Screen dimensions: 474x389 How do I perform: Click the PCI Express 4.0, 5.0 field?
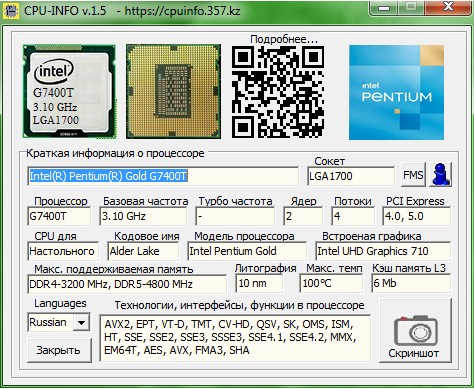coord(417,216)
